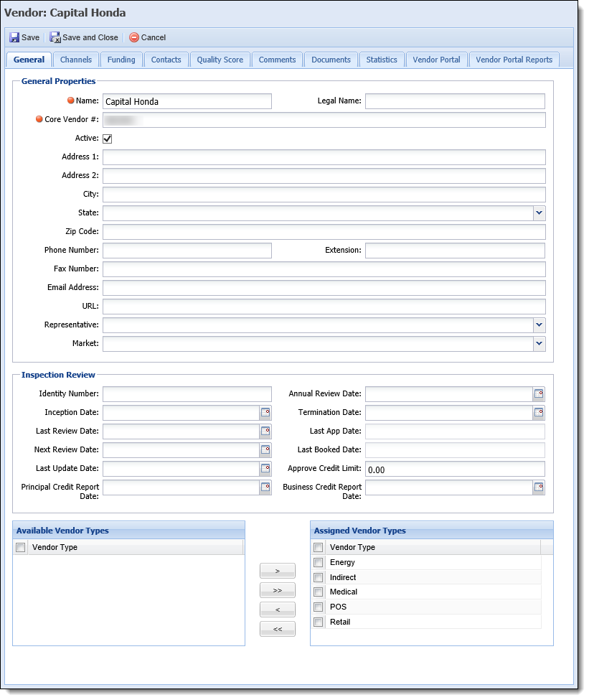Screen dimensions: 589x700
Task: Click the Email Address input field
Action: tap(324, 288)
